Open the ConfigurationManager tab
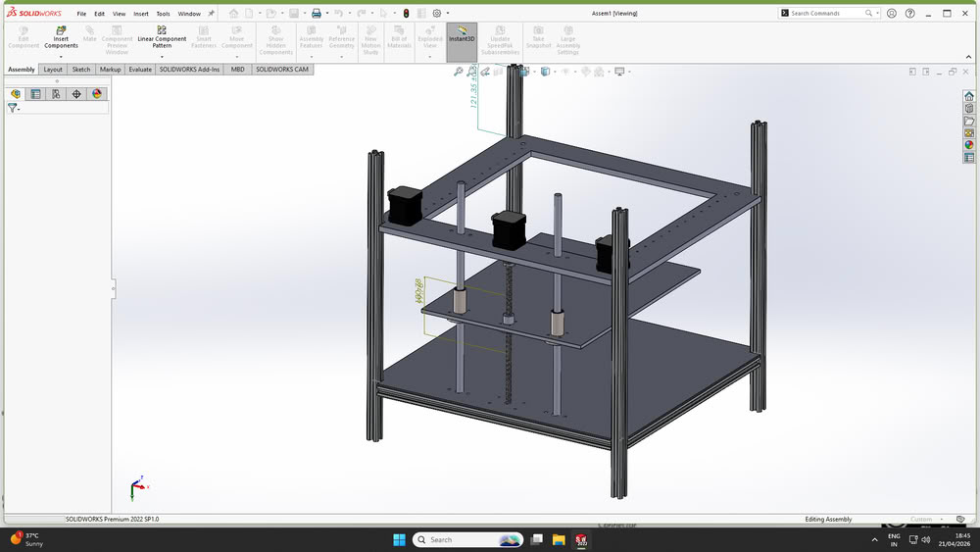 (56, 94)
